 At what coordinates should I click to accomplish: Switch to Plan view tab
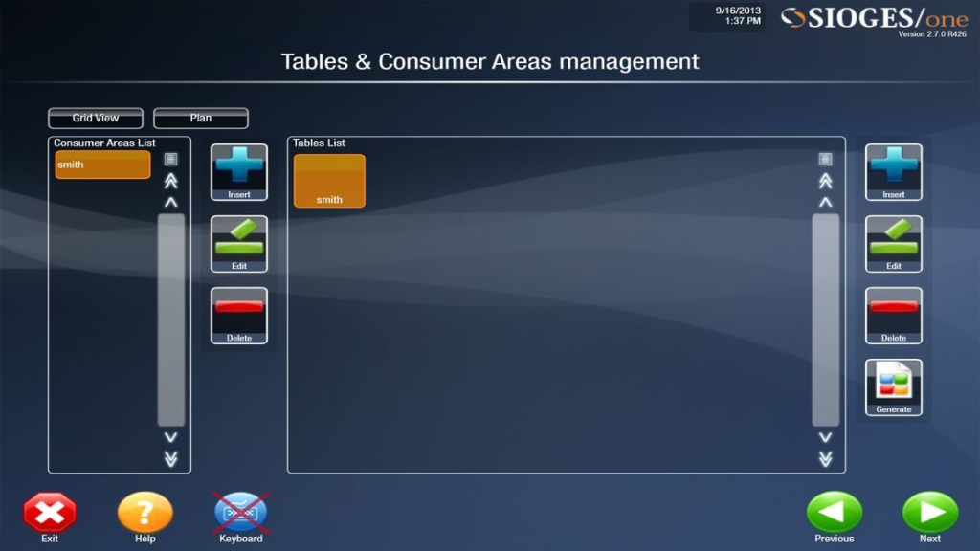(201, 118)
